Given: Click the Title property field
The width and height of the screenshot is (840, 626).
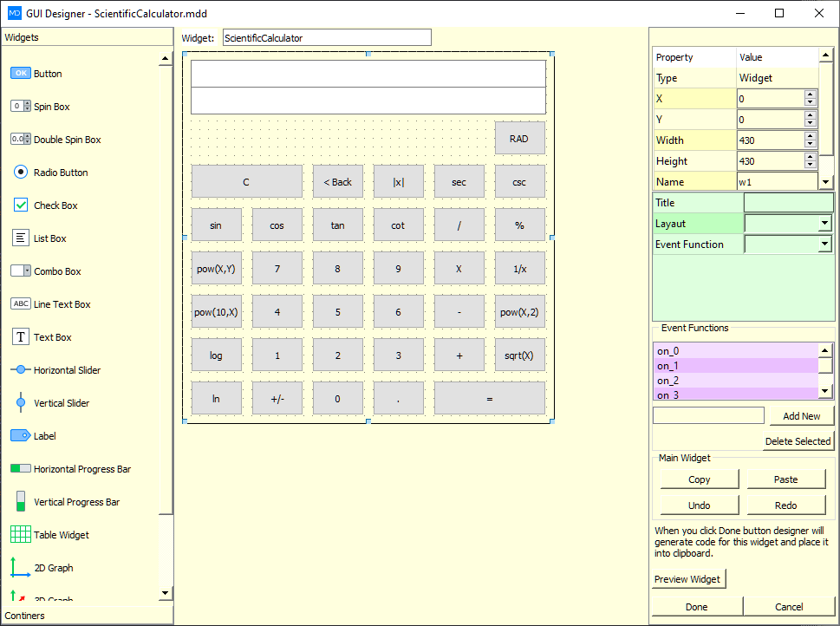Looking at the screenshot, I should tap(789, 203).
